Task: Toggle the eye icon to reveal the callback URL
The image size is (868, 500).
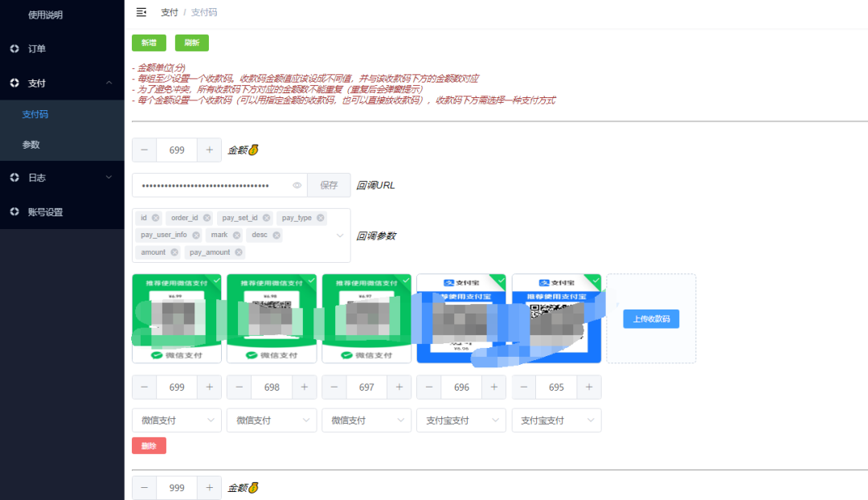Action: pos(297,185)
